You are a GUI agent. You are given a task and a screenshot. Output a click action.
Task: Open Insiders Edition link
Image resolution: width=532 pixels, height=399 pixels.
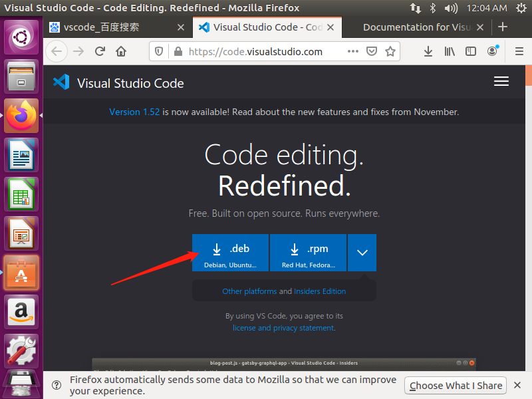[x=320, y=291]
